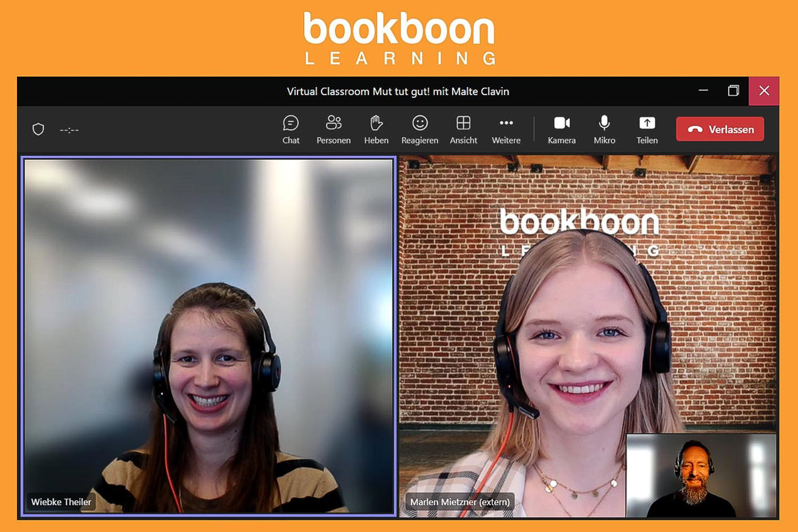Click the meeting title Virtual Classroom text

click(398, 92)
